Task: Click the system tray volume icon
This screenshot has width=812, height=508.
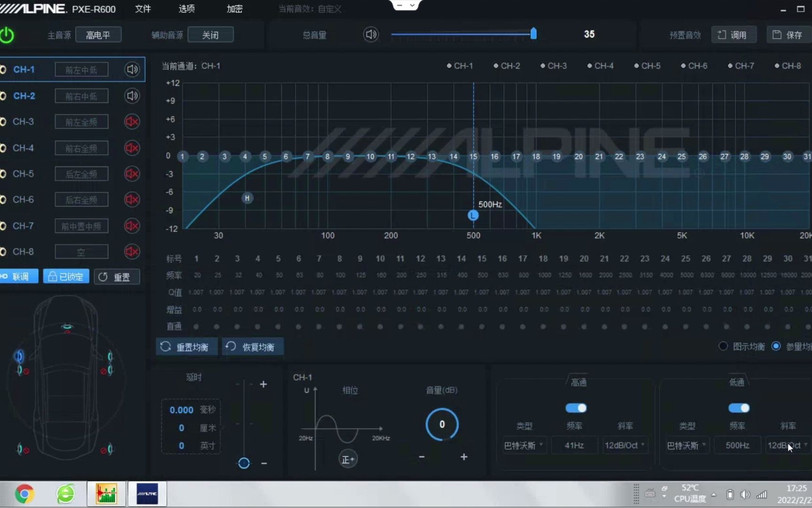Action: tap(745, 494)
